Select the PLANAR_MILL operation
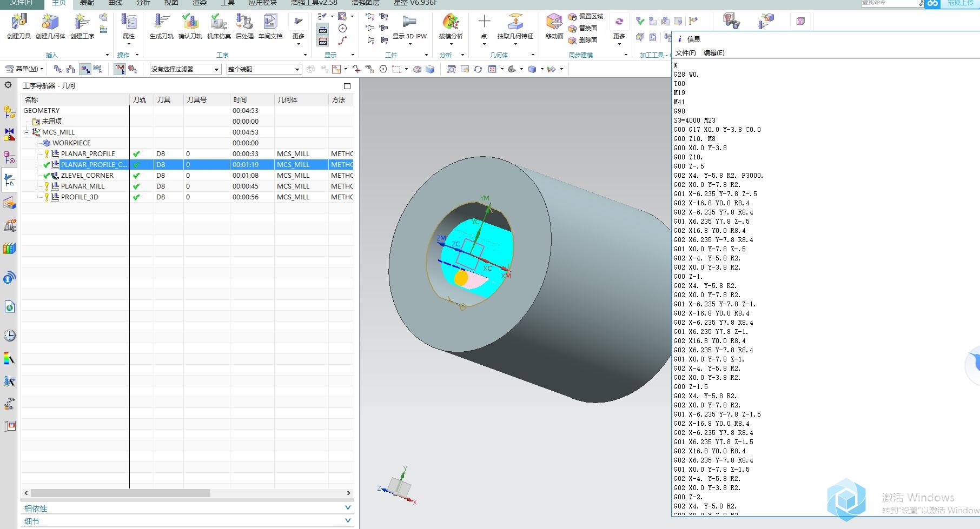The width and height of the screenshot is (980, 529). (x=83, y=186)
